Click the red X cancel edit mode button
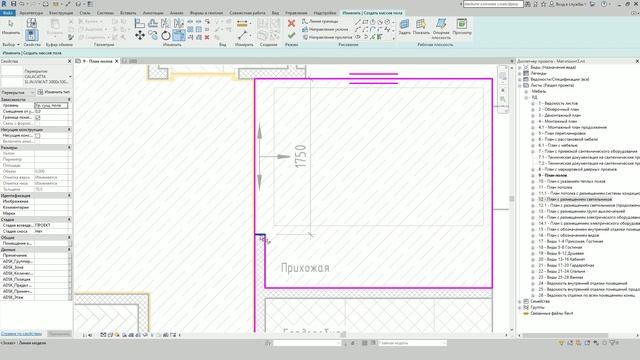 click(291, 23)
